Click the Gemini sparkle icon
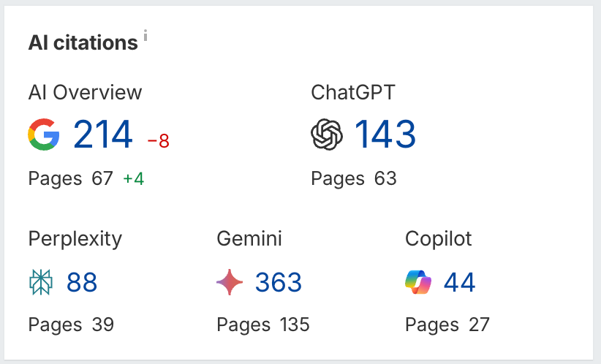The image size is (601, 364). tap(230, 282)
